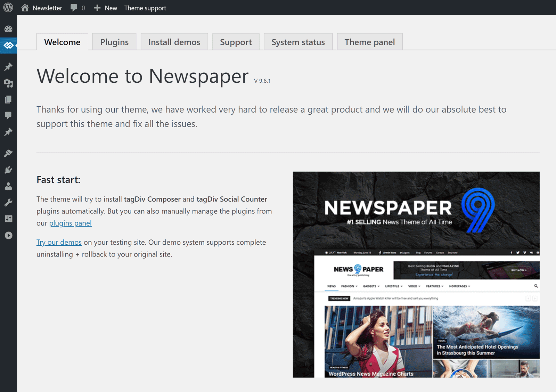Open Theme support in the admin bar

click(x=145, y=8)
